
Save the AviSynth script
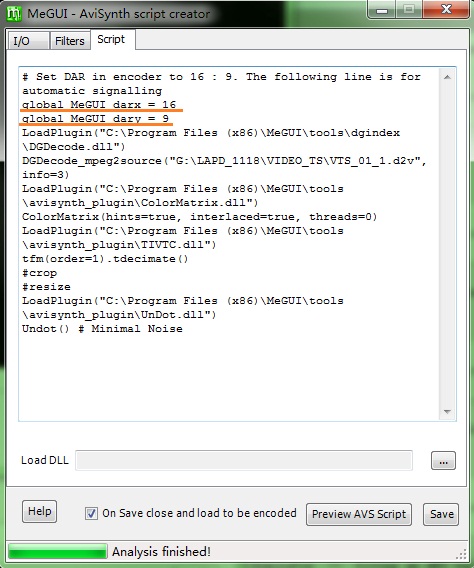point(441,514)
